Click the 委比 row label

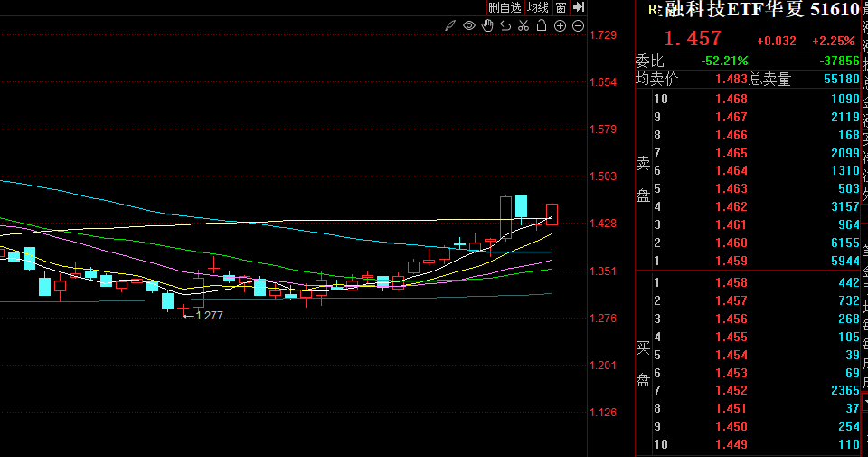click(x=649, y=61)
